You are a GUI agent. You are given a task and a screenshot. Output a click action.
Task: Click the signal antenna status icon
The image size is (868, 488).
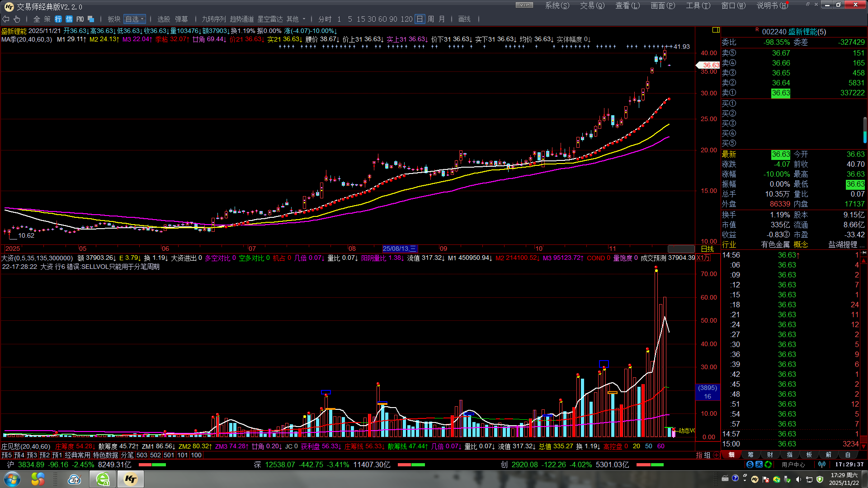tap(822, 465)
